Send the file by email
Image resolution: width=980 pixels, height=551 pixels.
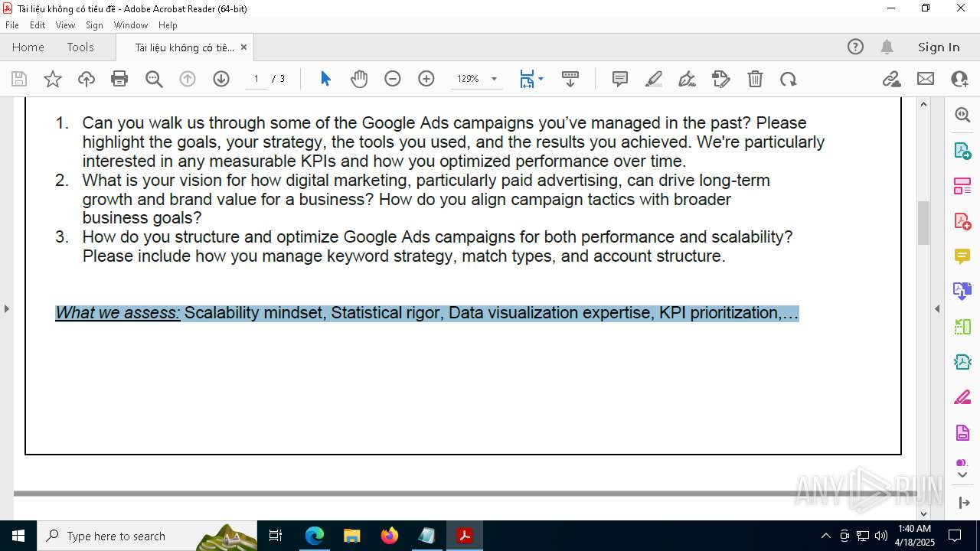click(x=926, y=79)
